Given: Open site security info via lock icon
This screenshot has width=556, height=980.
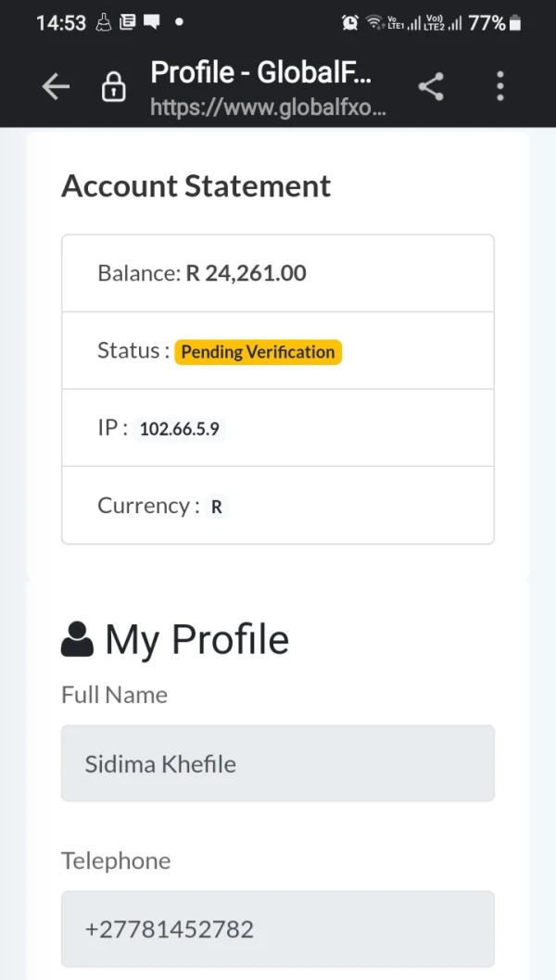Looking at the screenshot, I should point(113,88).
